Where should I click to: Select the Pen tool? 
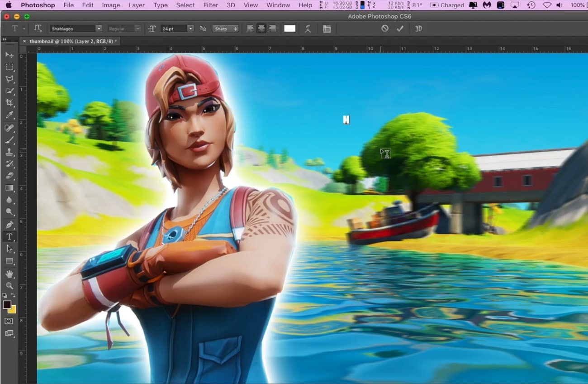coord(9,225)
